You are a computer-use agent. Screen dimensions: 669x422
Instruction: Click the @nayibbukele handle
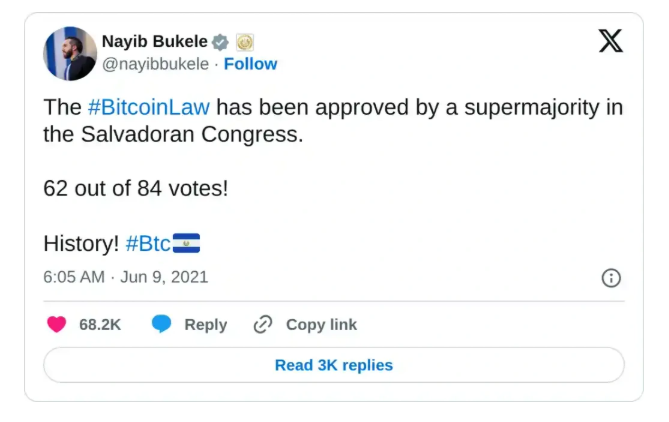coord(155,64)
